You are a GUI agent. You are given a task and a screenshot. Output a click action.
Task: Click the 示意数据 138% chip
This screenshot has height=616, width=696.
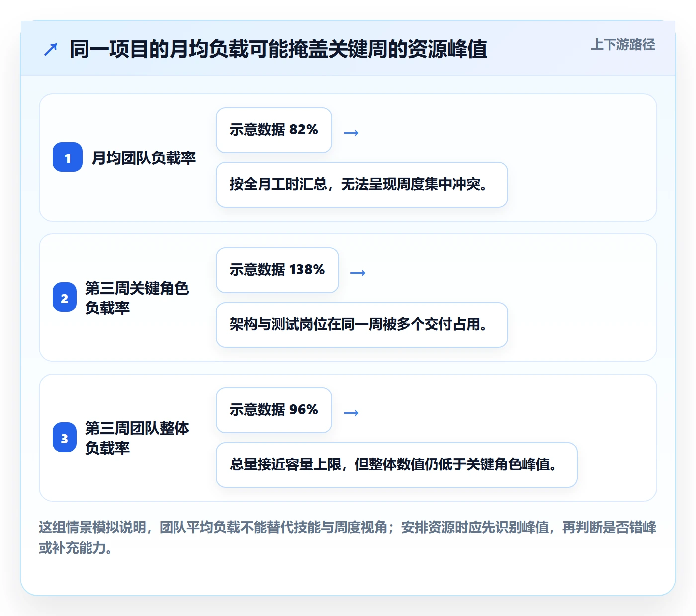point(277,270)
